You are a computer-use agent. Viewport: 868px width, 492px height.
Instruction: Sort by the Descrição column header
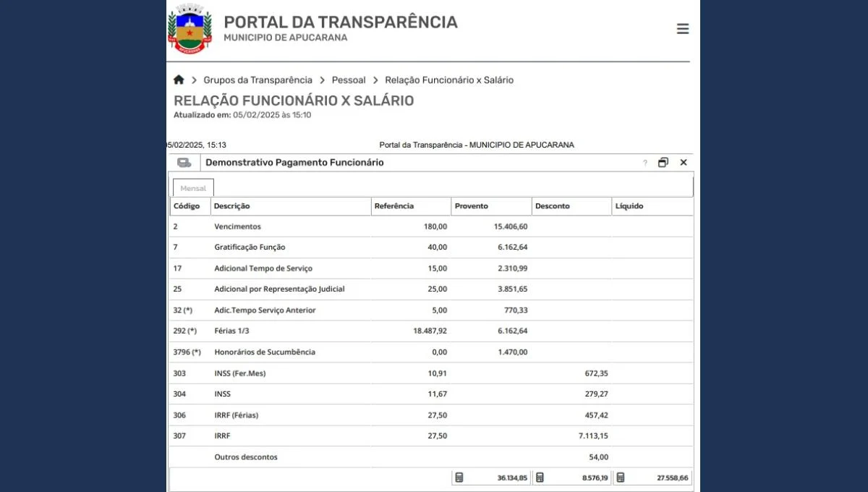point(232,206)
